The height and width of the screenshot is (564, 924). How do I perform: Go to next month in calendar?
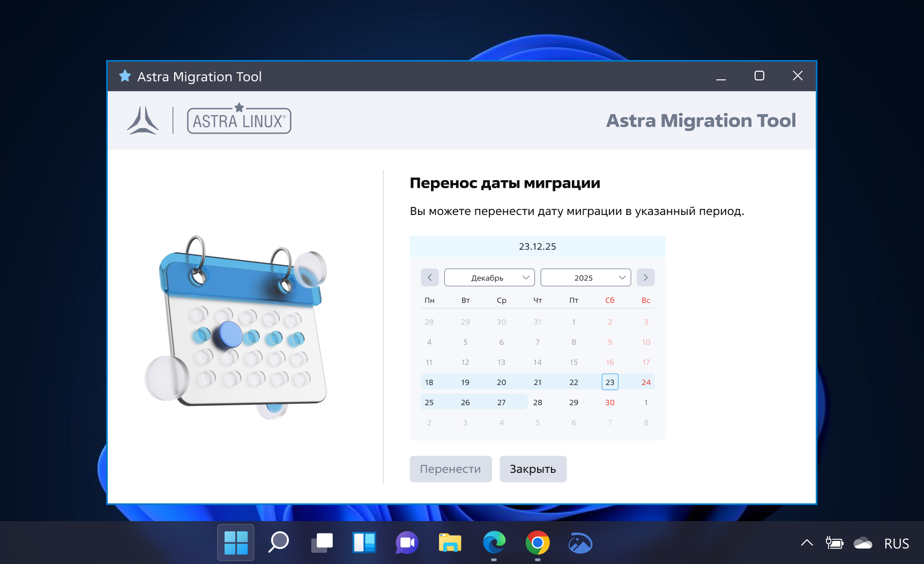click(x=645, y=278)
